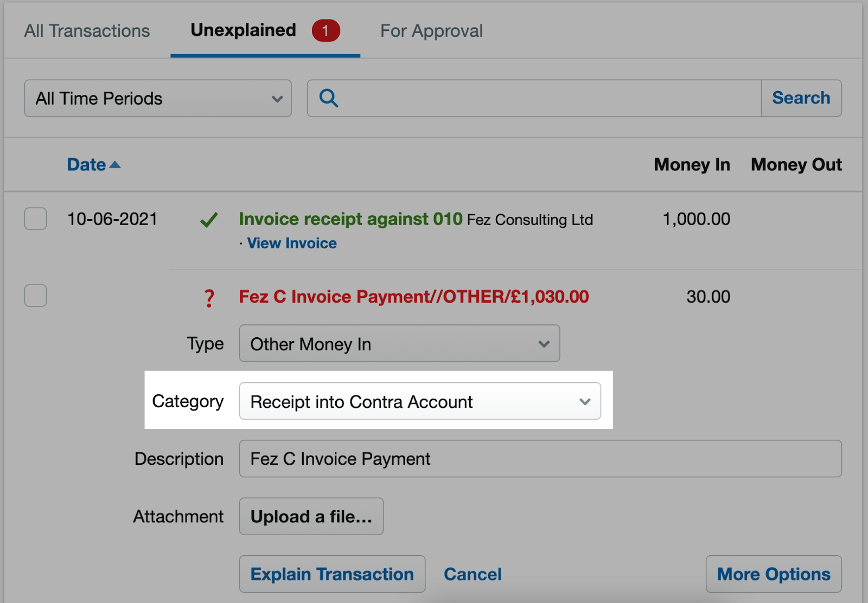Click the 1,000.00 Money In amount
This screenshot has height=603, width=868.
point(696,219)
